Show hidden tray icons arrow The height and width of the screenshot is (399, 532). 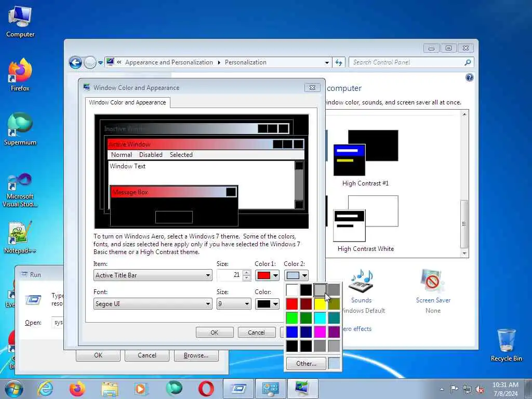point(442,390)
